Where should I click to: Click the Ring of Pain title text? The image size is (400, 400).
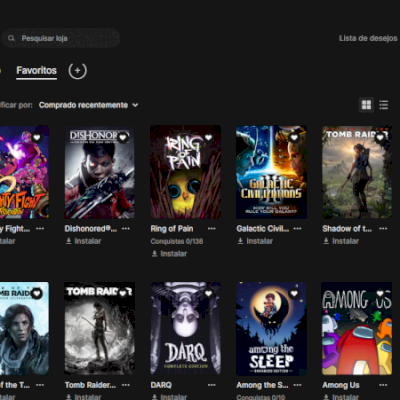tap(172, 229)
